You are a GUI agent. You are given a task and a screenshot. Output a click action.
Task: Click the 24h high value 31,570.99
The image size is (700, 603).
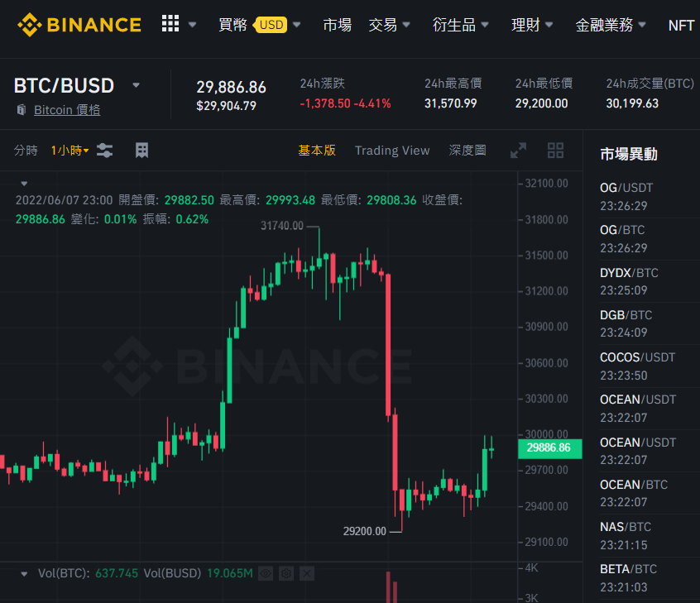[x=450, y=103]
